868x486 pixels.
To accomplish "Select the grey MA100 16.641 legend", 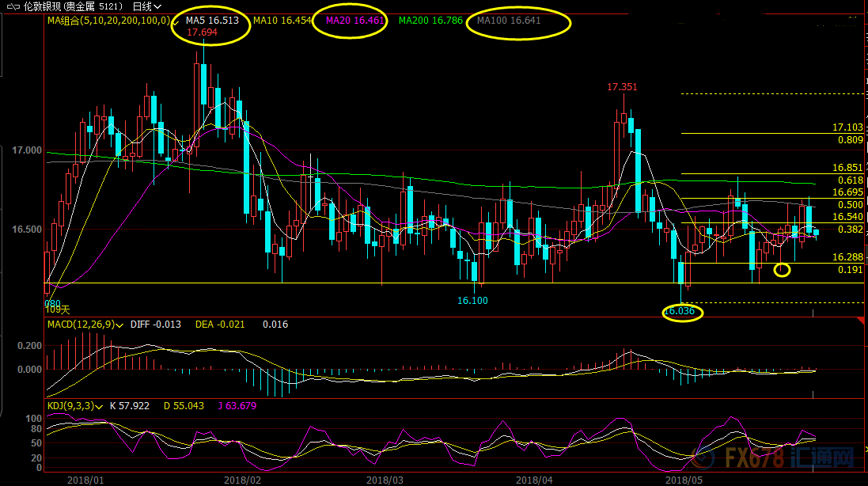I will tap(510, 21).
